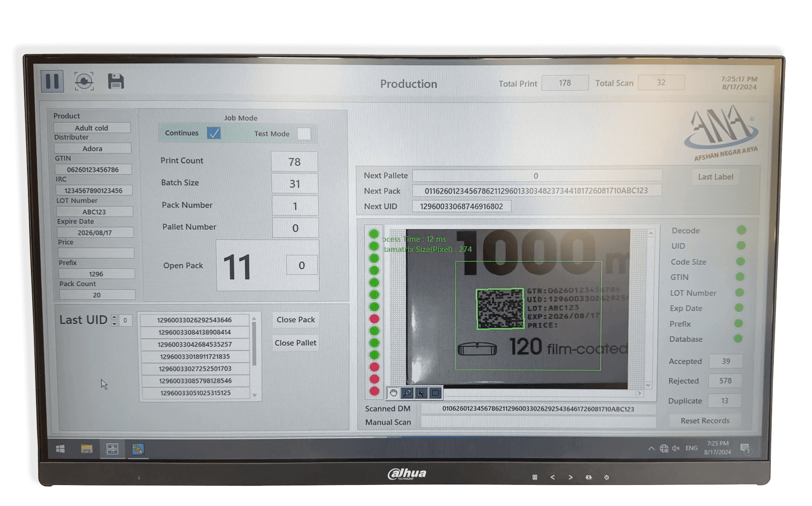Screen dimensions: 812x506
Task: Uncheck the Continues job mode checkbox
Action: pos(214,133)
